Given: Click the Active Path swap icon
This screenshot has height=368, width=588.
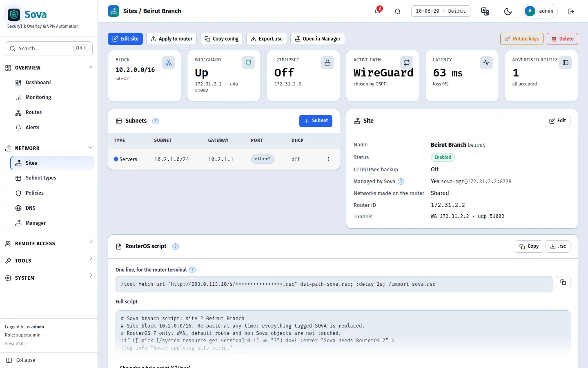Looking at the screenshot, I should click(x=407, y=63).
